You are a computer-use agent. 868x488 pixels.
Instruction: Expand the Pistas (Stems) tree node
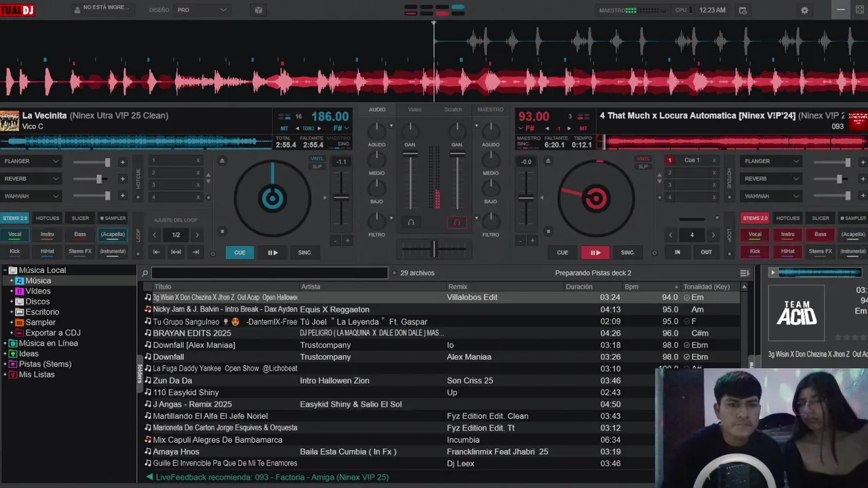pos(5,365)
